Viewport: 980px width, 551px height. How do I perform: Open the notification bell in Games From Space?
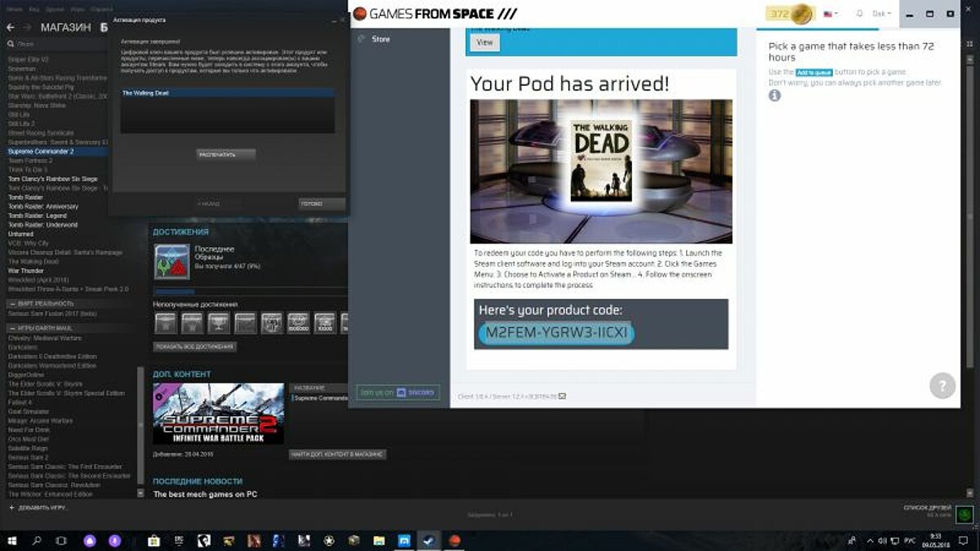pyautogui.click(x=859, y=14)
